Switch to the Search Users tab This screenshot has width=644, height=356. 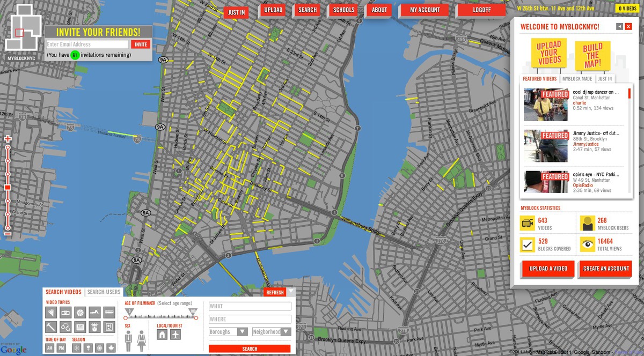click(104, 292)
